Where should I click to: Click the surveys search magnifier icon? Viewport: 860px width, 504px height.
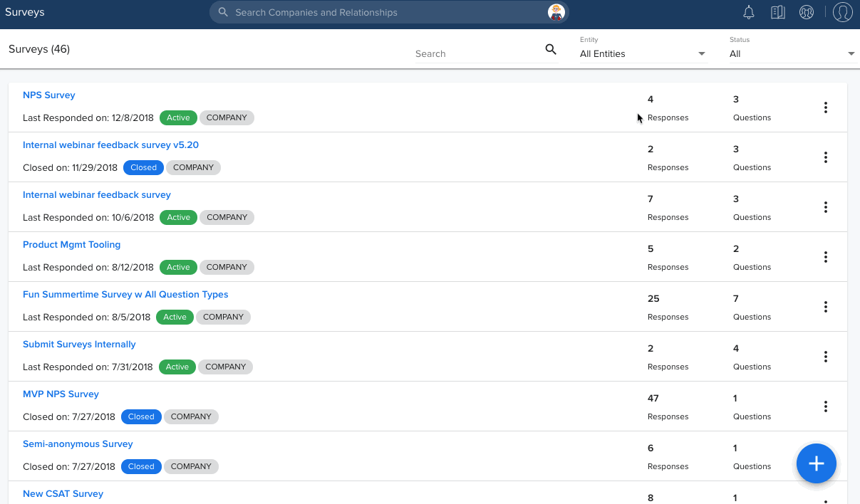[x=551, y=49]
